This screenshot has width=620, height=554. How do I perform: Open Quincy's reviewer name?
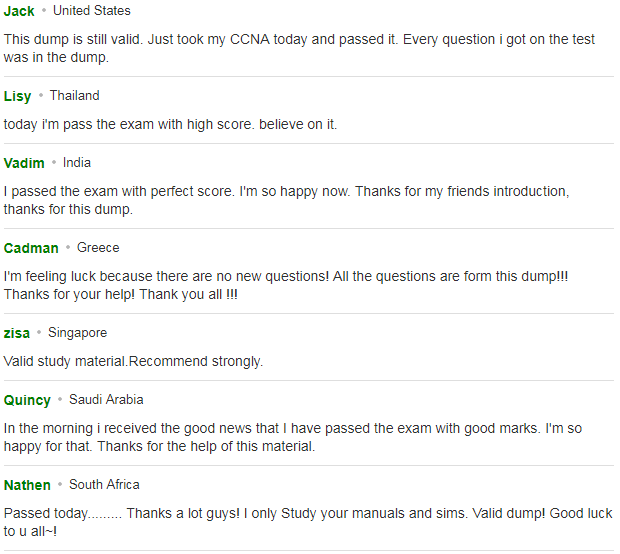[x=27, y=400]
